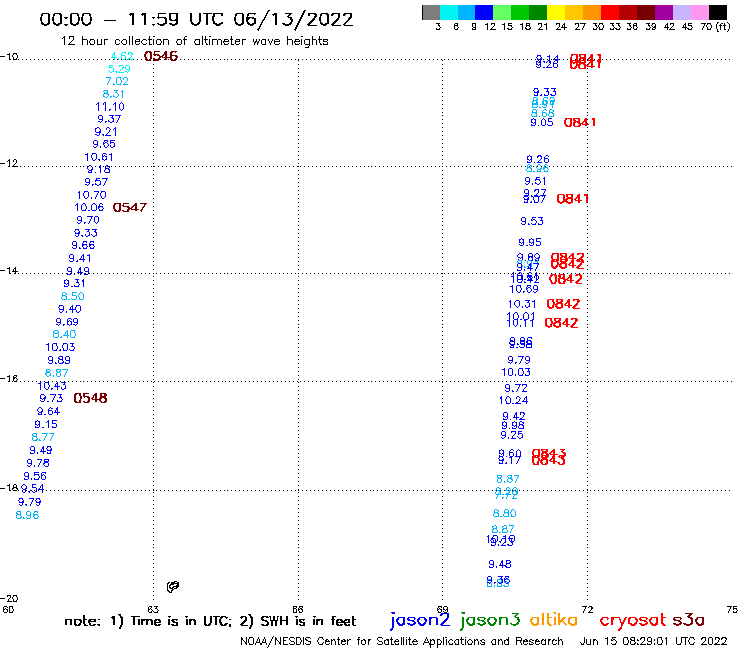Click the wave height value 9.51
Image resolution: width=740 pixels, height=650 pixels.
(535, 181)
